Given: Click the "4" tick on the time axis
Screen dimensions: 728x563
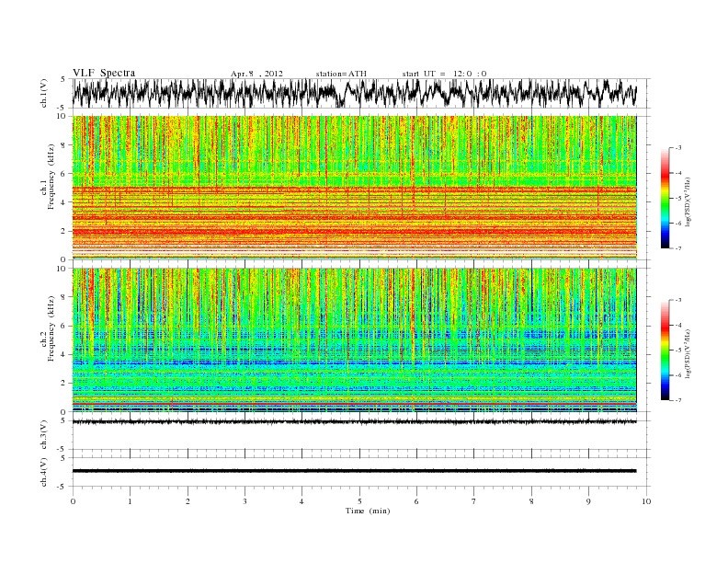Looking at the screenshot, I should click(301, 501).
